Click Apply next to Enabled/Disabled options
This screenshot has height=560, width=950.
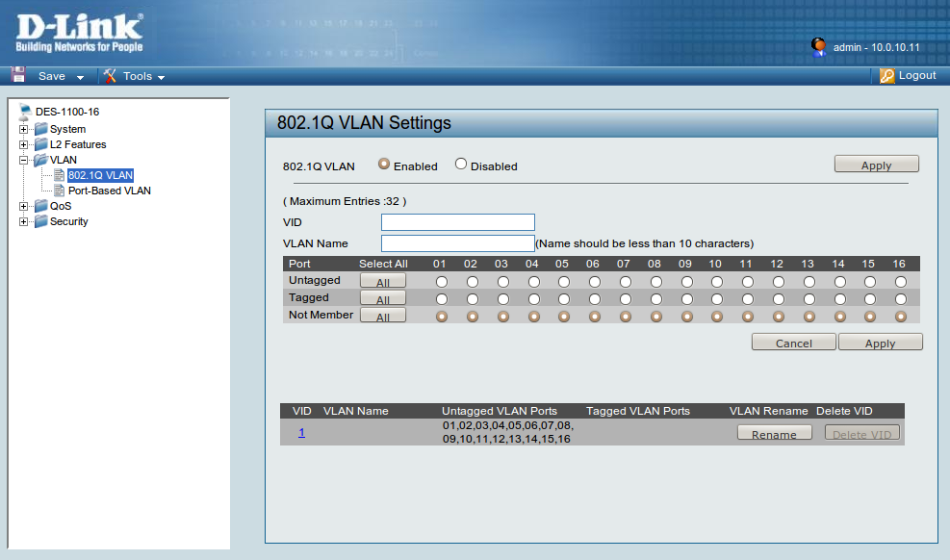(x=877, y=165)
